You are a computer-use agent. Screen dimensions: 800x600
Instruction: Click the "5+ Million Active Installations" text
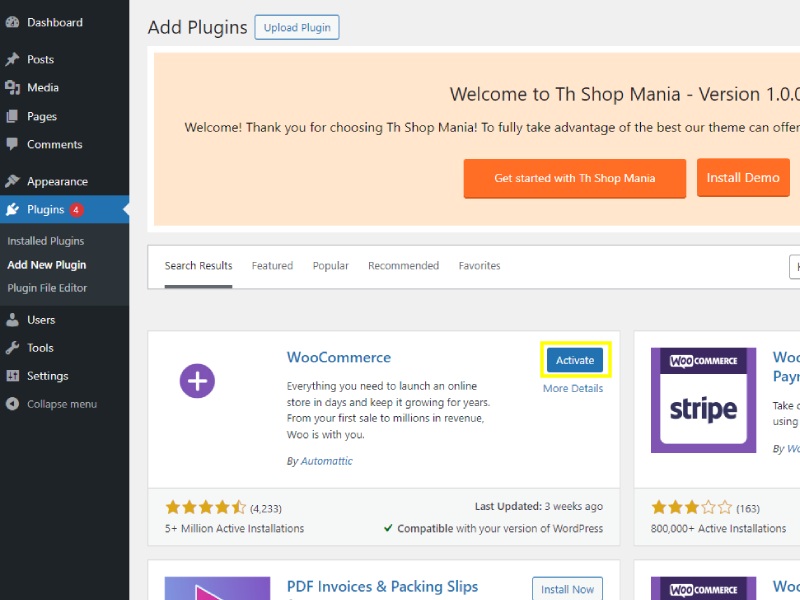coord(234,529)
